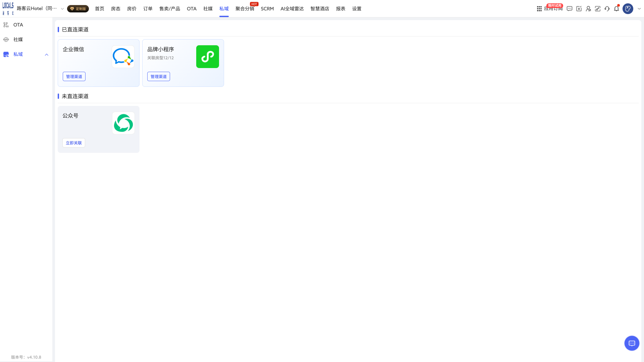Screen dimensions: 644x362
Task: Open the notification bell
Action: coord(616,9)
